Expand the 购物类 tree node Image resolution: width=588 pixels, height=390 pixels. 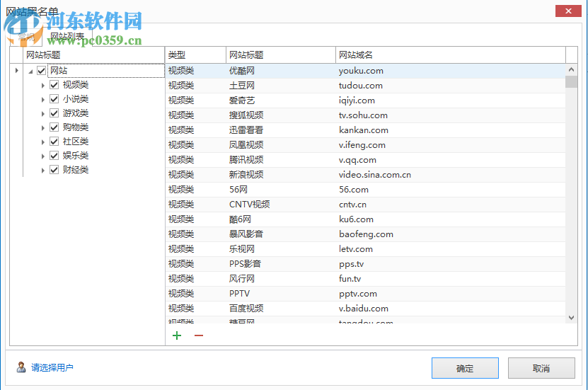click(42, 128)
